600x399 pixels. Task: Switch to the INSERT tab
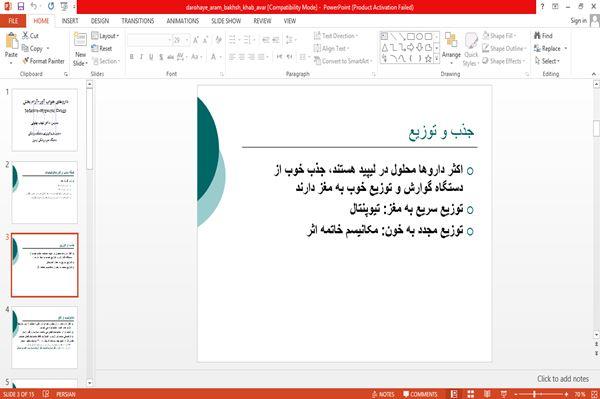[70, 21]
